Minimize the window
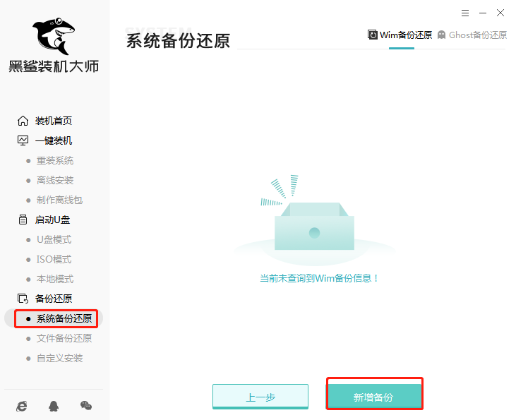 (483, 13)
